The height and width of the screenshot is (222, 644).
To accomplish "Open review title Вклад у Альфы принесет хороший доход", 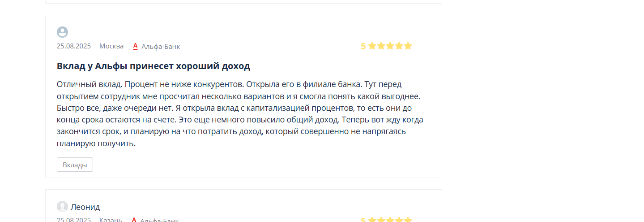I will (x=154, y=66).
